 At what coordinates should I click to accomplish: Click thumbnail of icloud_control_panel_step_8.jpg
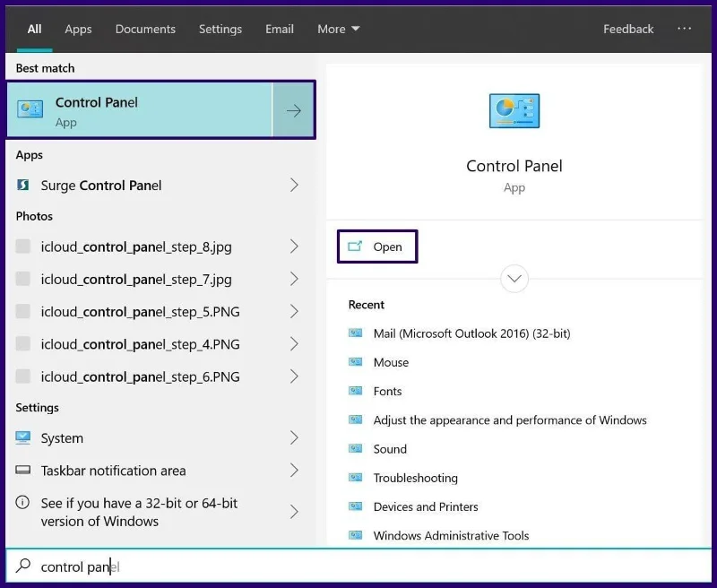point(23,246)
